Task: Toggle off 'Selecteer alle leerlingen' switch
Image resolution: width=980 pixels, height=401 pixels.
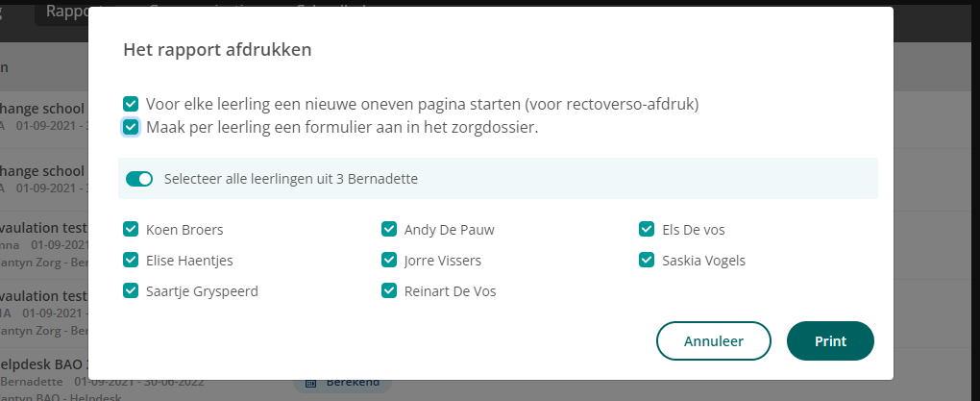Action: 139,179
